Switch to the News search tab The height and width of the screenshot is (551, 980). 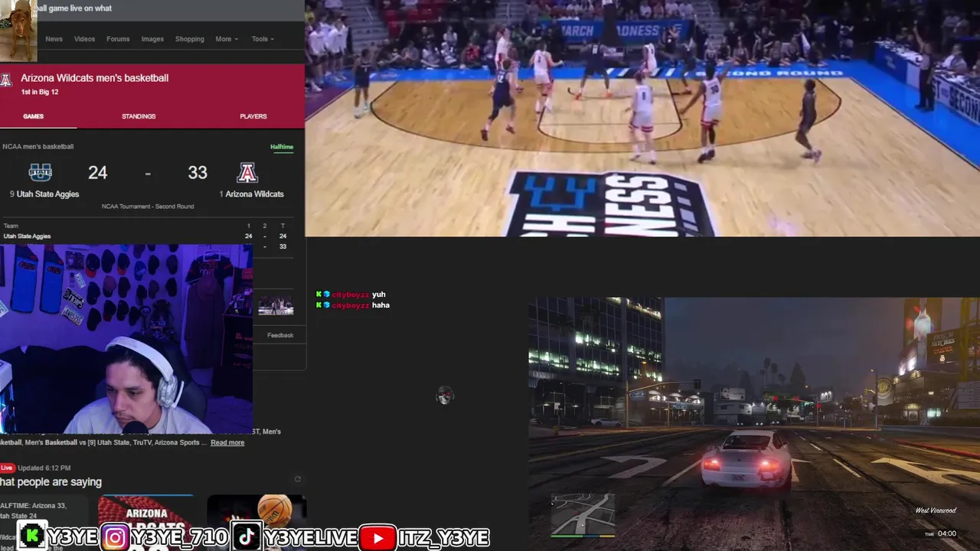coord(54,39)
